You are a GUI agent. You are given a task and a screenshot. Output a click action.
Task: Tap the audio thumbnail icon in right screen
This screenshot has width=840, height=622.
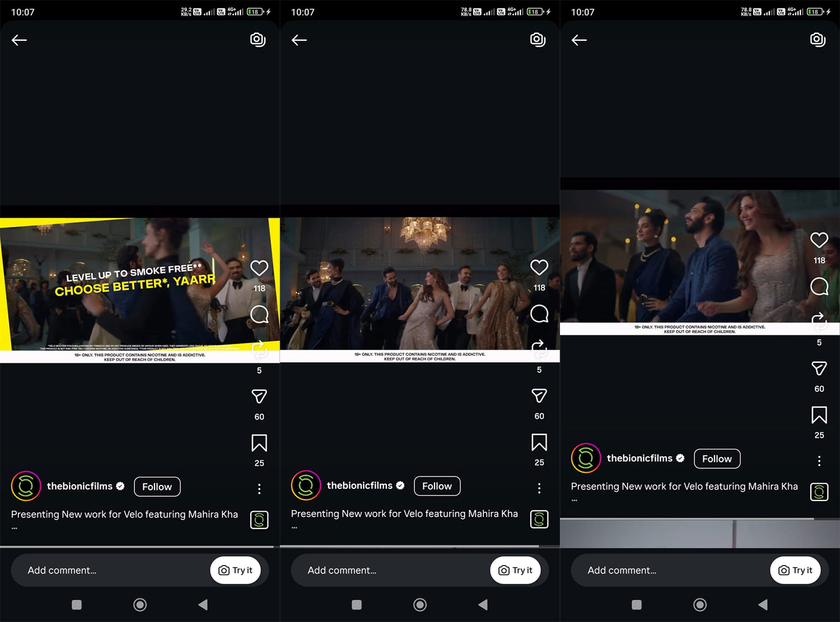click(819, 492)
